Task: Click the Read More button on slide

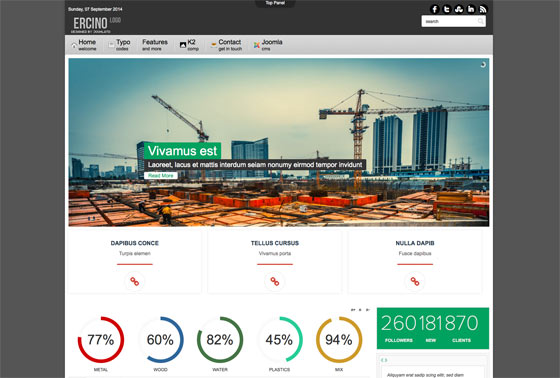Action: pos(161,175)
